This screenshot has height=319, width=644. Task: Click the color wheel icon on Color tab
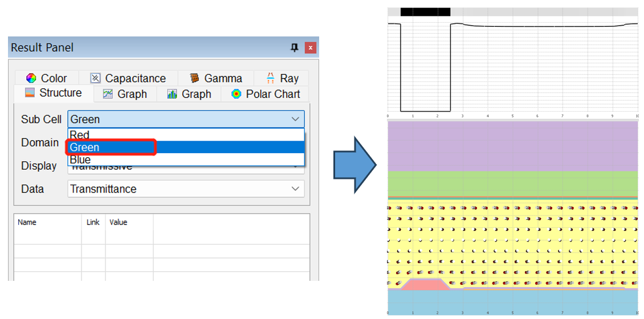point(31,79)
